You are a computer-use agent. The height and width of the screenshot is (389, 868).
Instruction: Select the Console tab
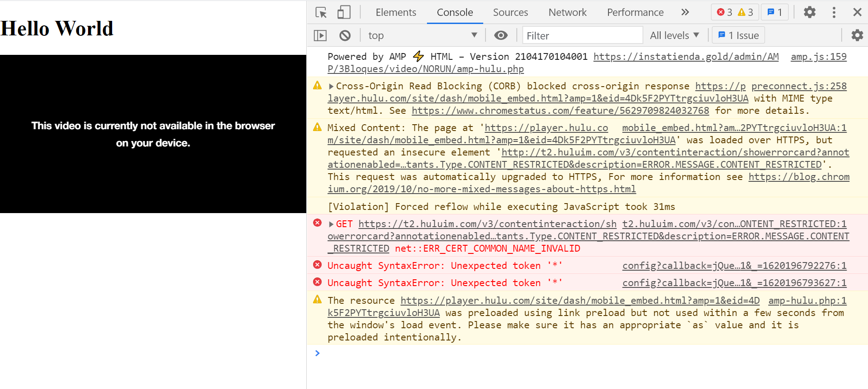(x=455, y=12)
